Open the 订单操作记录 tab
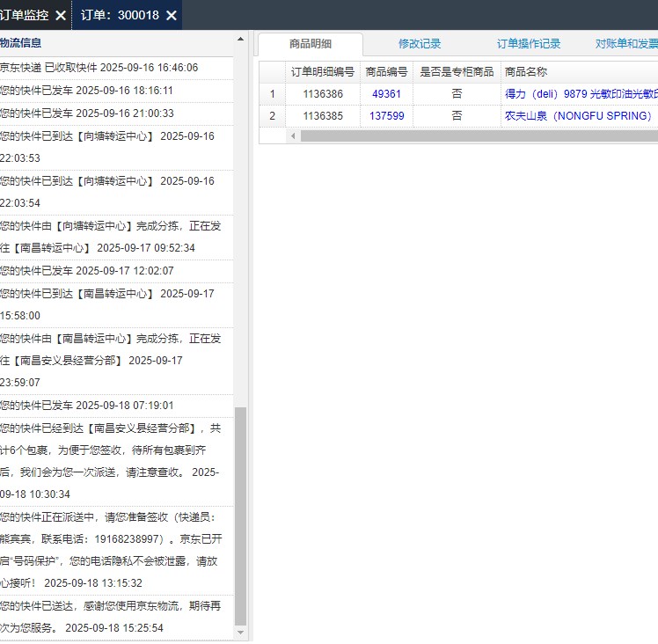 (x=529, y=44)
